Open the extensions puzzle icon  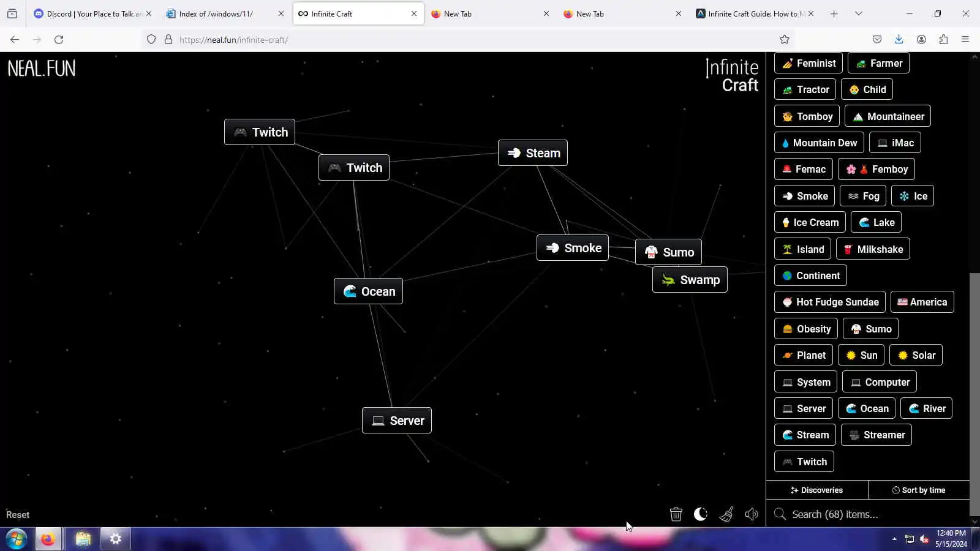[x=943, y=40]
